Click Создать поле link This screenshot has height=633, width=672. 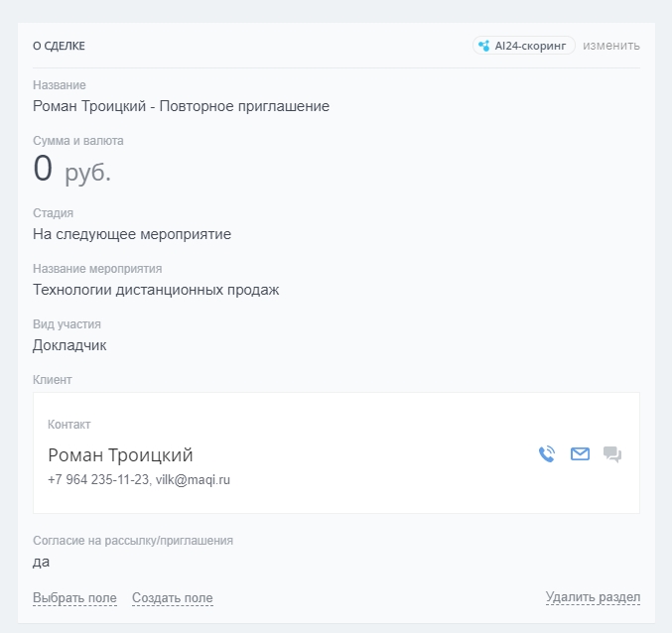tap(172, 597)
